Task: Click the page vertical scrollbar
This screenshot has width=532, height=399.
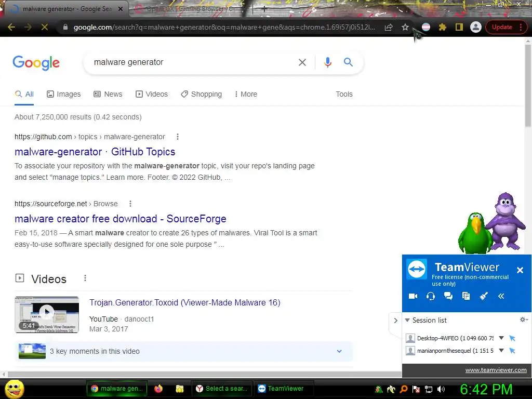Action: coord(528,86)
